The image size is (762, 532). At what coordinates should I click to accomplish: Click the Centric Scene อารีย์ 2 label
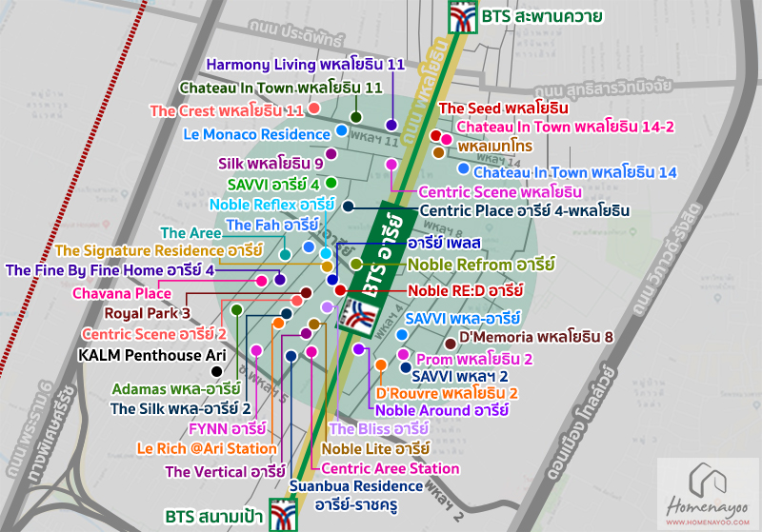tap(154, 334)
